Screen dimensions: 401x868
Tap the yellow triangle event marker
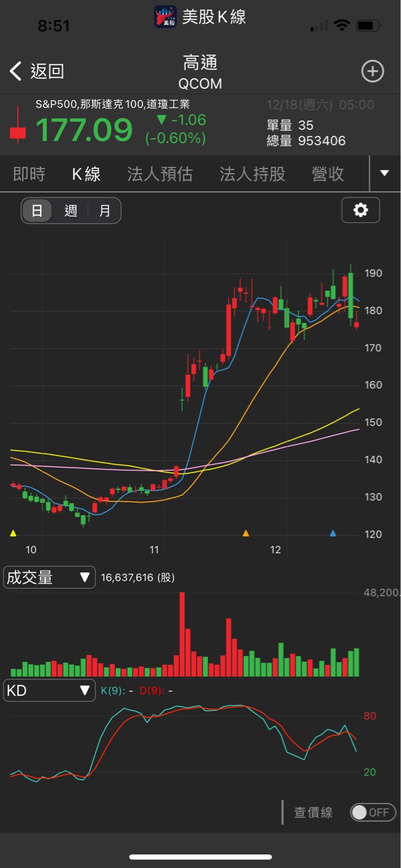[x=14, y=534]
